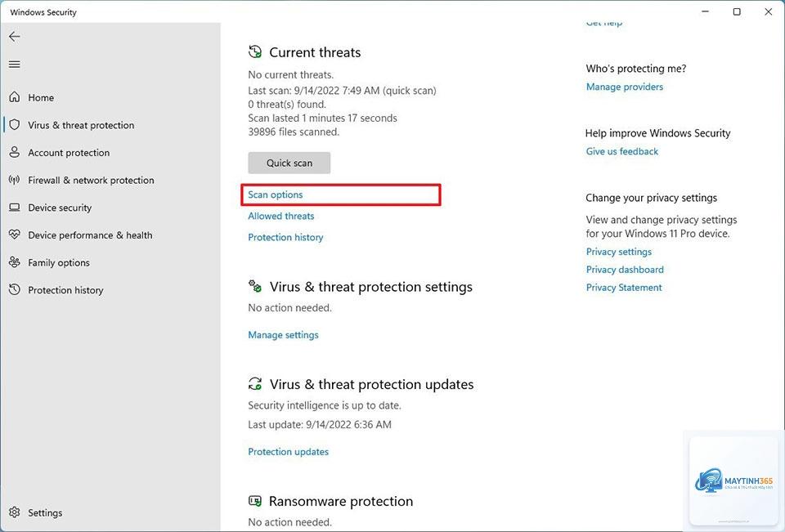Click 'Scan lasted 1 minutes 17 seconds' text
The height and width of the screenshot is (532, 785).
tap(322, 118)
